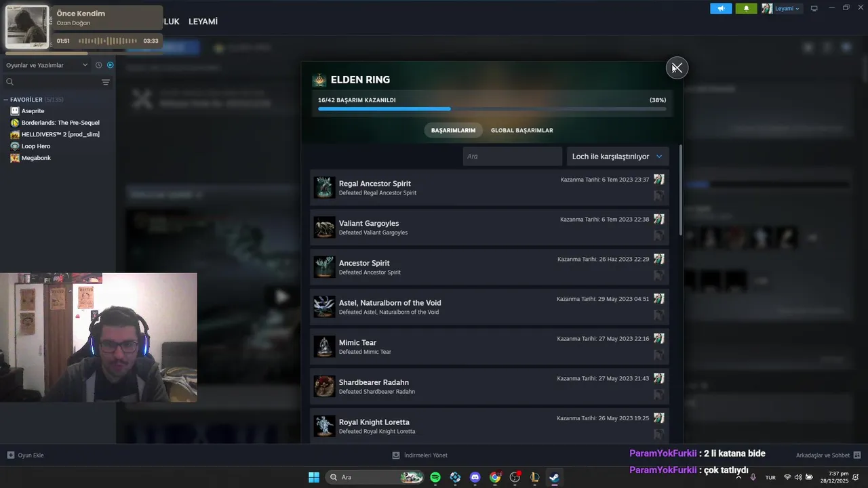Open League of Legends from the taskbar
Screen dimensions: 868x488
[534, 477]
